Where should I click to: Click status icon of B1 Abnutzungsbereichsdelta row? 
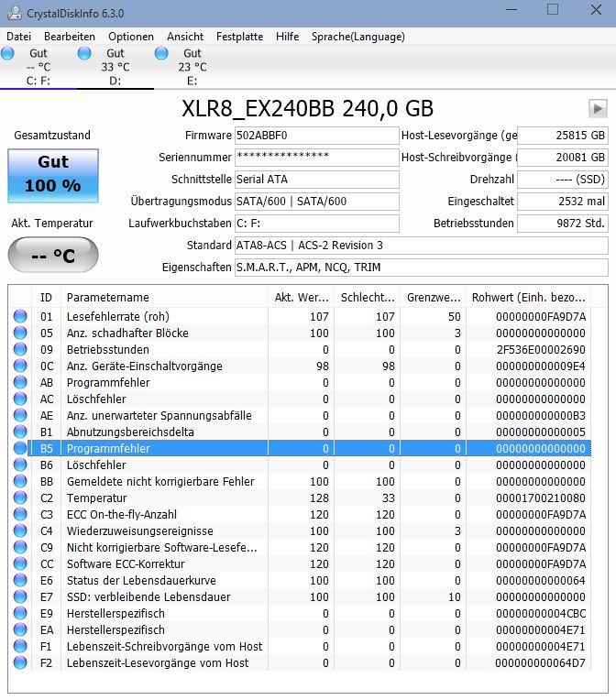coord(20,432)
